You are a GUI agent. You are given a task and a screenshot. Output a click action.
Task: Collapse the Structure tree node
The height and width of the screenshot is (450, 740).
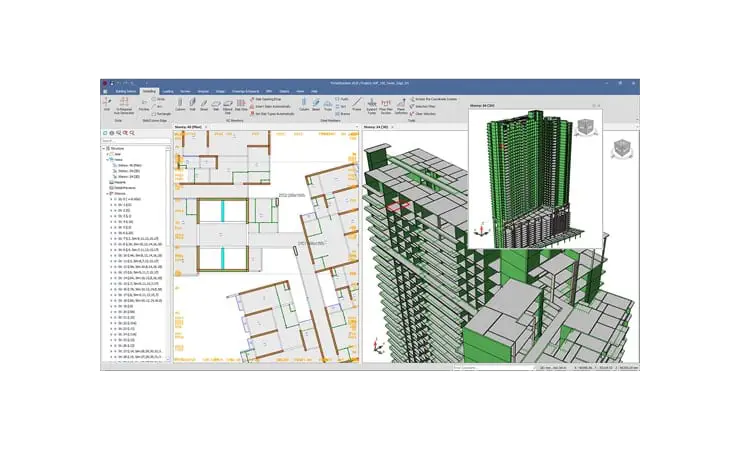(x=104, y=148)
